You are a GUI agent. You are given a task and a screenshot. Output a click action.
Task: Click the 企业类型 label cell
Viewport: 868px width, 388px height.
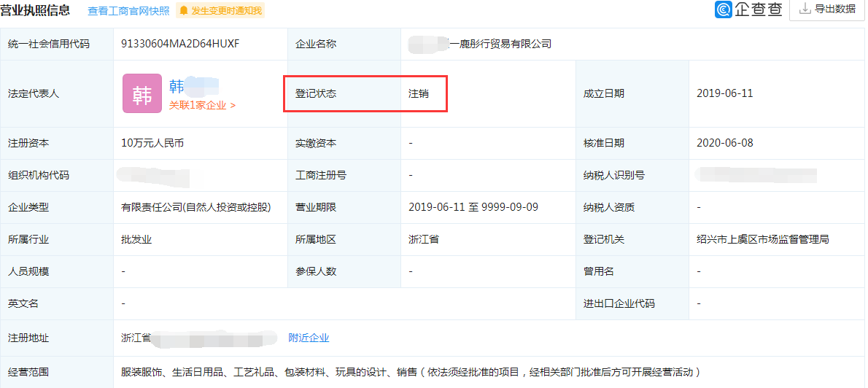57,208
